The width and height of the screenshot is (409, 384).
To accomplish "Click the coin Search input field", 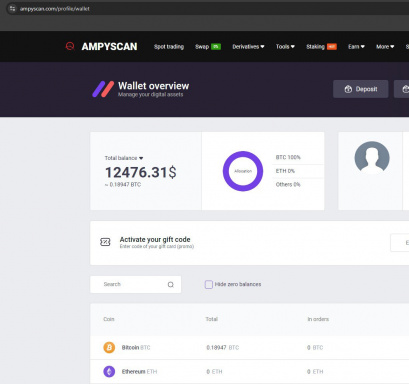I will tap(136, 284).
